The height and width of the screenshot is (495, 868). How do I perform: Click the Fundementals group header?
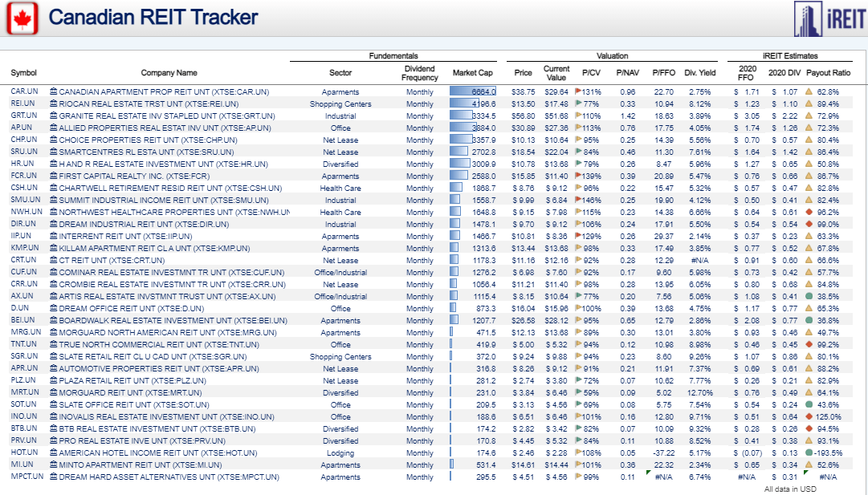(x=393, y=56)
